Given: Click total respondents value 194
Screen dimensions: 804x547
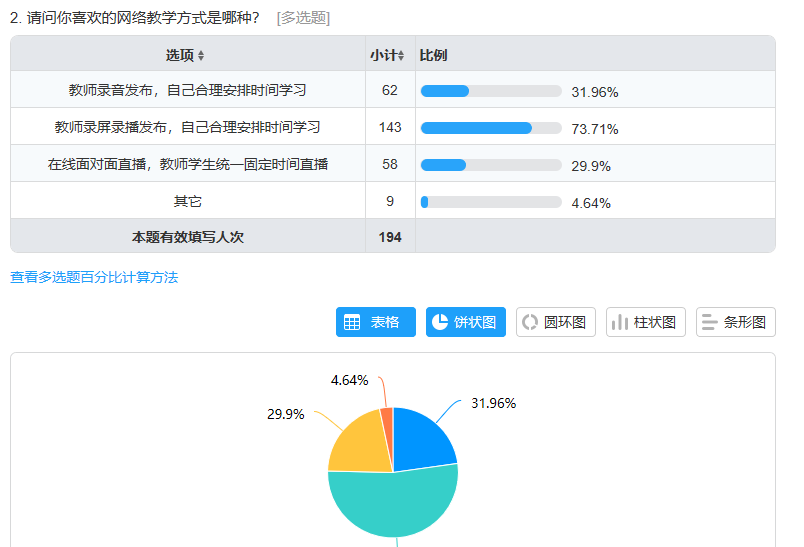Looking at the screenshot, I should pyautogui.click(x=390, y=237).
